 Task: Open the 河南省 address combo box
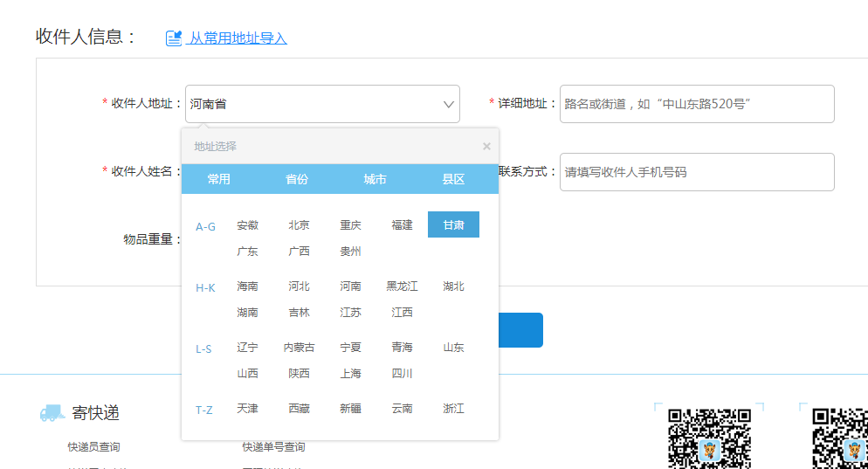coord(314,104)
